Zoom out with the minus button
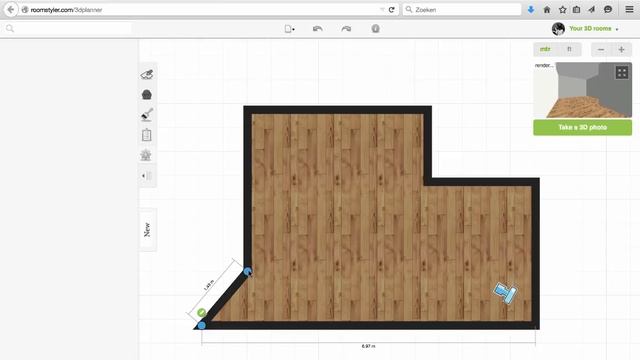The width and height of the screenshot is (640, 360). (601, 50)
